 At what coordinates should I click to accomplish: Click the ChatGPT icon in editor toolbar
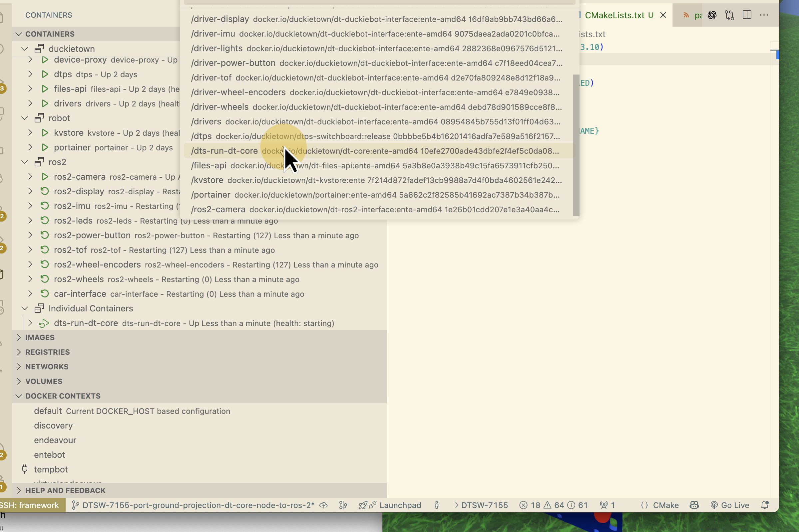pos(712,15)
